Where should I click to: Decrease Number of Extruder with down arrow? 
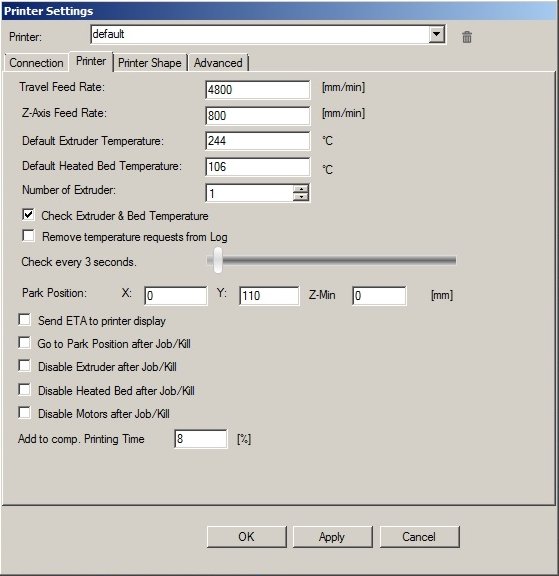[301, 197]
